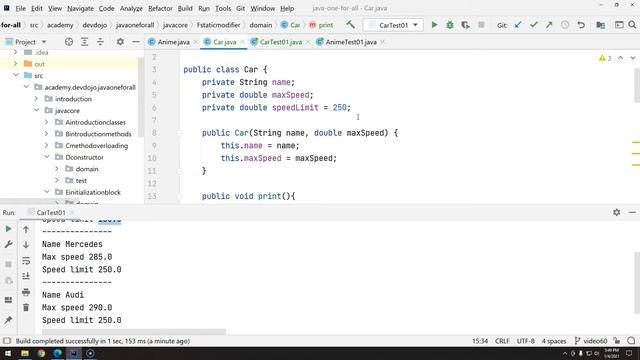Click Car class breadcrumb
Viewport: 640px width, 360px height.
[x=290, y=25]
